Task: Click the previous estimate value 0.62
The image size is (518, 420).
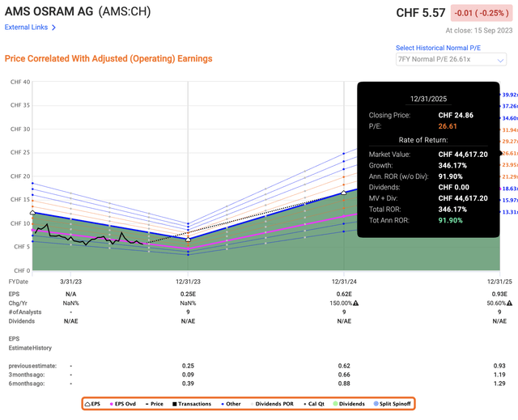Action: pyautogui.click(x=344, y=366)
